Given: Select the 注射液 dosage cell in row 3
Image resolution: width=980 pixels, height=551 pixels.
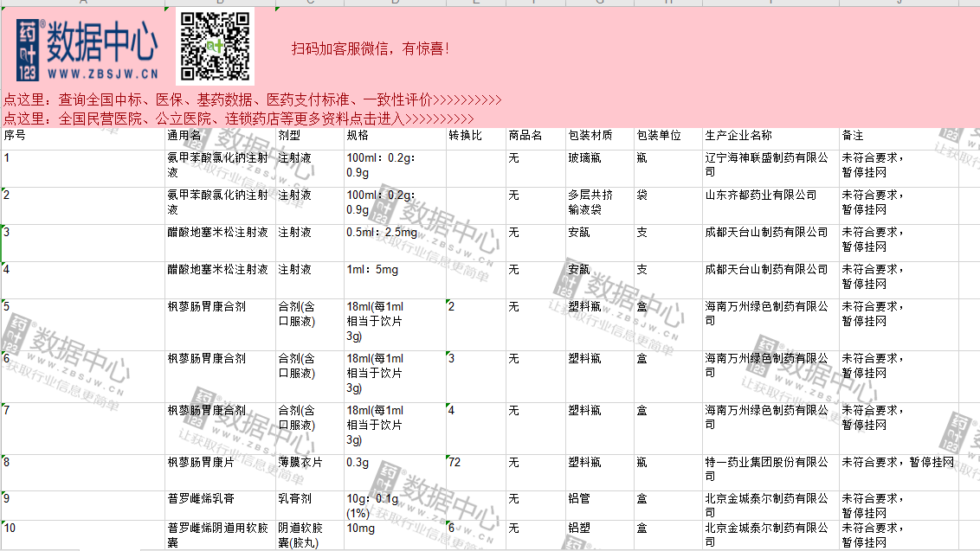Looking at the screenshot, I should (x=310, y=243).
